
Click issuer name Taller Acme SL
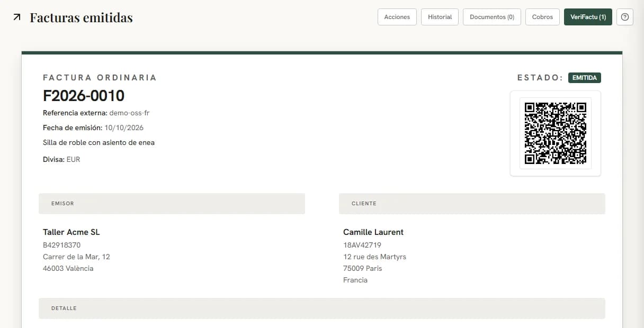tap(71, 232)
